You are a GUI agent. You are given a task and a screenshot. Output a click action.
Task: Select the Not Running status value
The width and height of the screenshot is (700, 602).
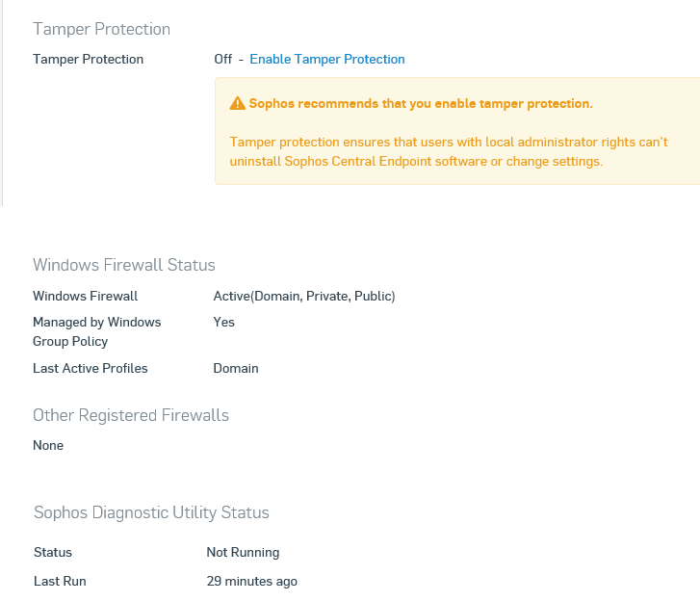tap(243, 553)
